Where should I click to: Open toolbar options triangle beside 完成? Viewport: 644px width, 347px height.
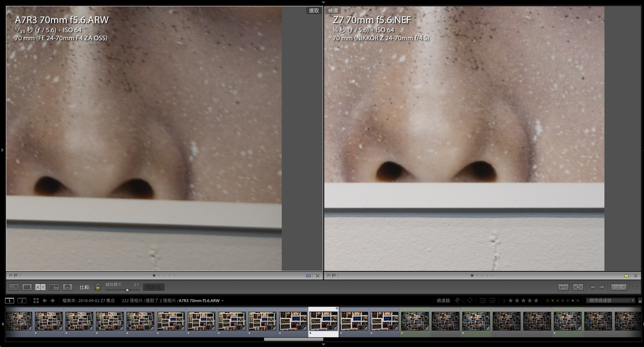click(x=635, y=287)
